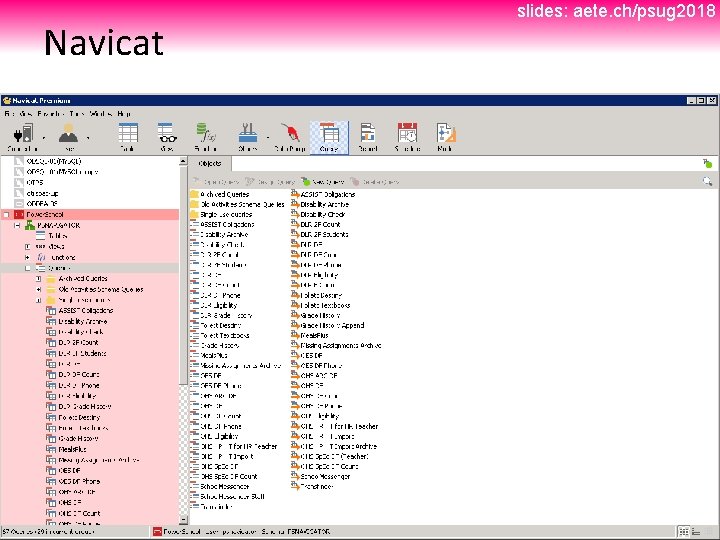Select DUR 2F Students item with orange arrow
Screen dimensions: 720x540
[x=320, y=234]
